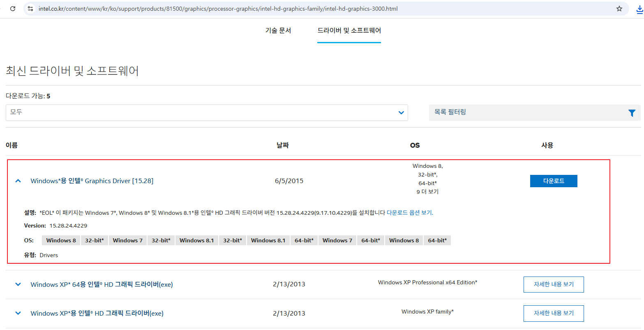644x330 pixels.
Task: Click the 날짜 column header
Action: (283, 145)
